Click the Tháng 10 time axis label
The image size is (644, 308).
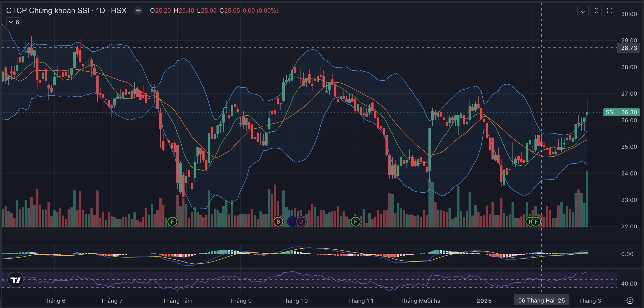295,301
